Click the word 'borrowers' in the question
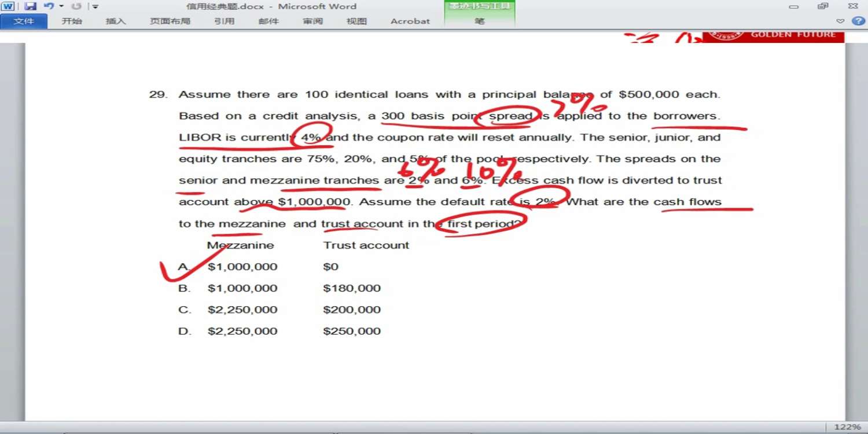Viewport: 868px width, 434px height. point(685,116)
